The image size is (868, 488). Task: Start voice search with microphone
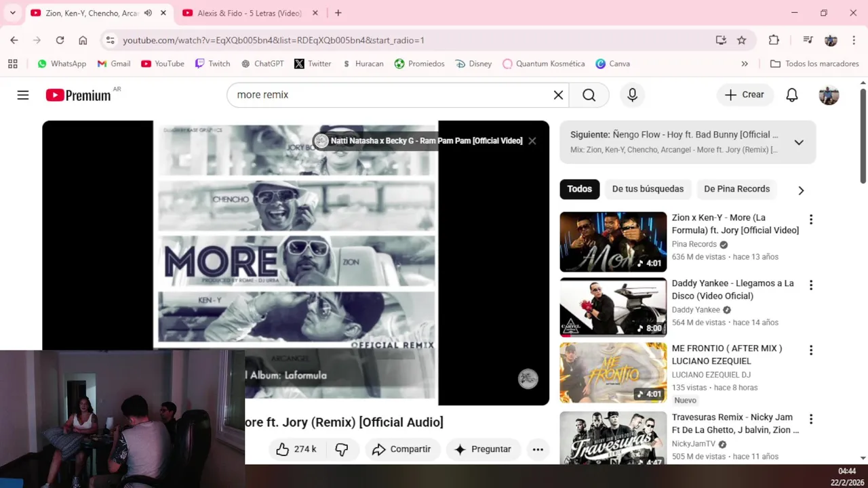coord(632,95)
